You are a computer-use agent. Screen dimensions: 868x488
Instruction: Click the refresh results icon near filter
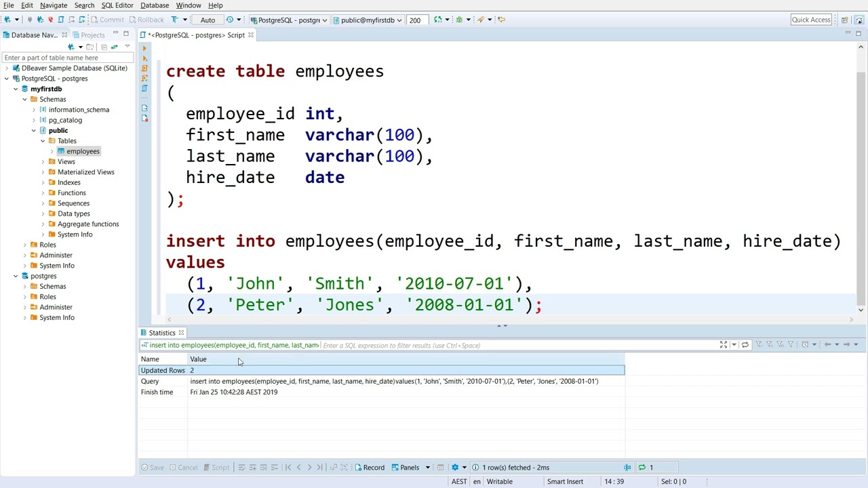pyautogui.click(x=745, y=345)
